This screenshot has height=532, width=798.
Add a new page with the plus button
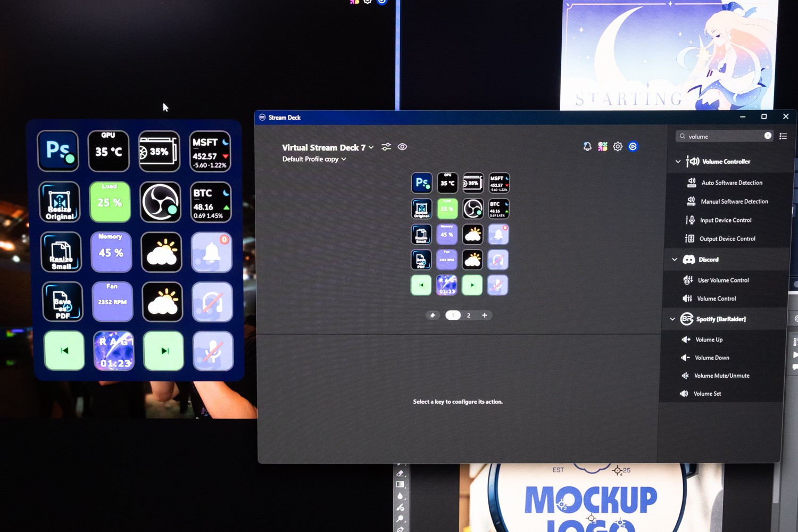[485, 315]
